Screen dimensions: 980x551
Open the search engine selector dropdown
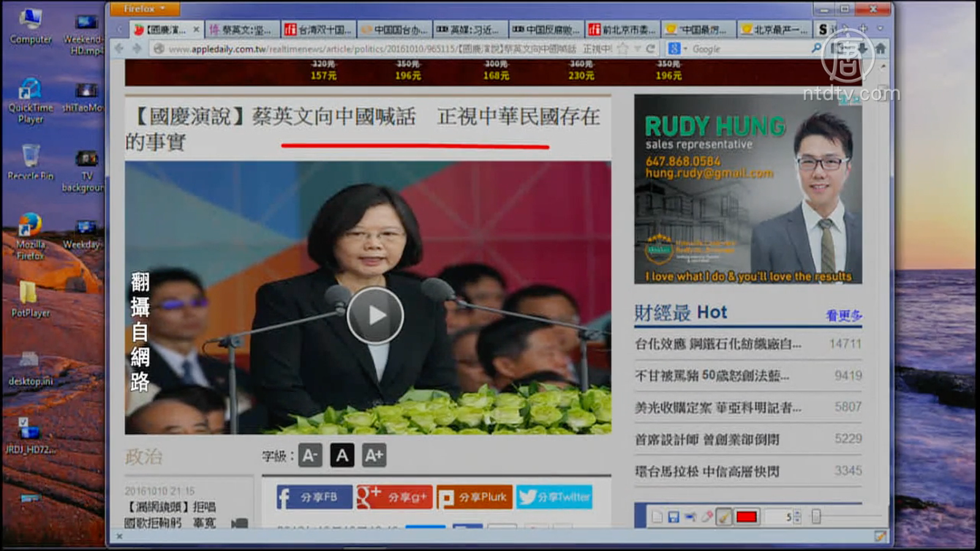click(677, 48)
